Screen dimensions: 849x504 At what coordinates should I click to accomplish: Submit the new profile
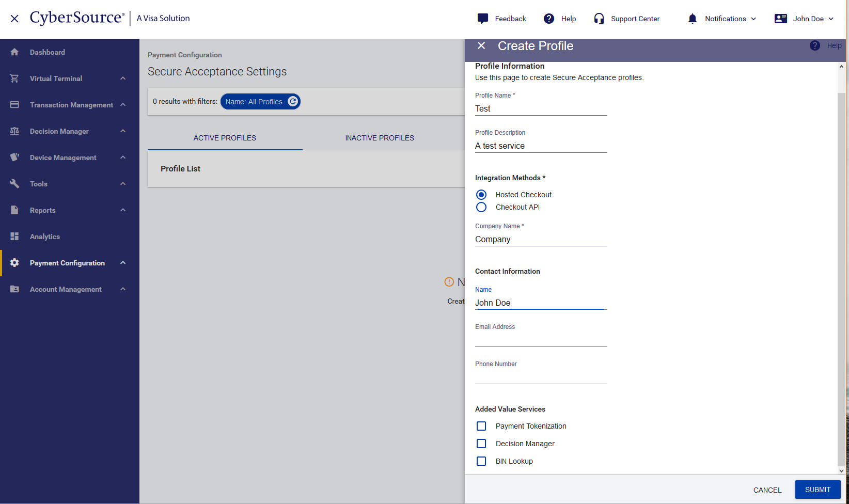click(x=817, y=489)
